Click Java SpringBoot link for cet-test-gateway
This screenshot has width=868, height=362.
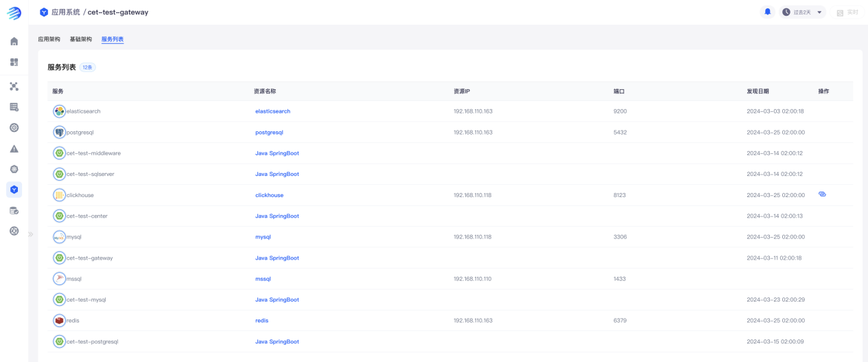(277, 258)
